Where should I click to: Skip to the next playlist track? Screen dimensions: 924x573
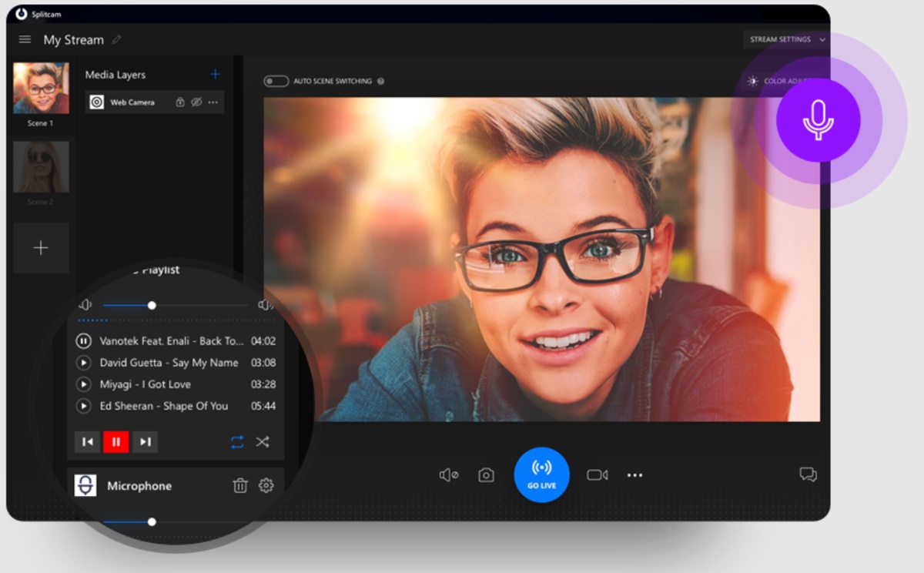(x=145, y=441)
